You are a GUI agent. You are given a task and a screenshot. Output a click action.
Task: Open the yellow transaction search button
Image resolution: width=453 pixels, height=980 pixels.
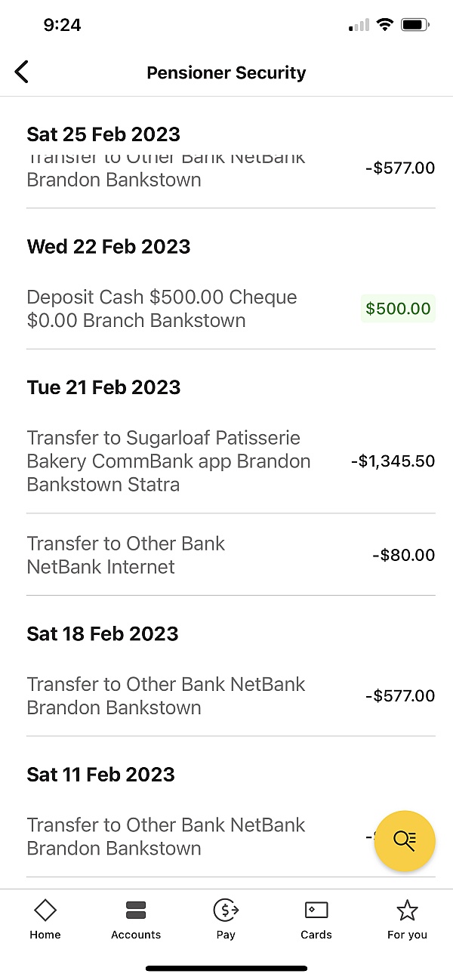tap(405, 841)
